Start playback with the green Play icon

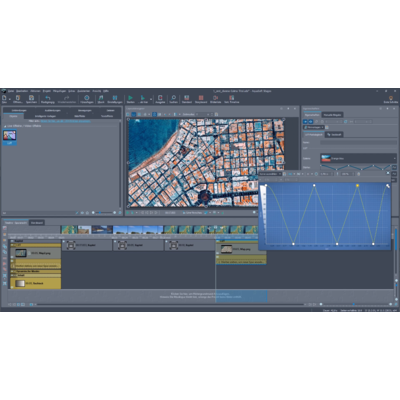click(x=130, y=98)
